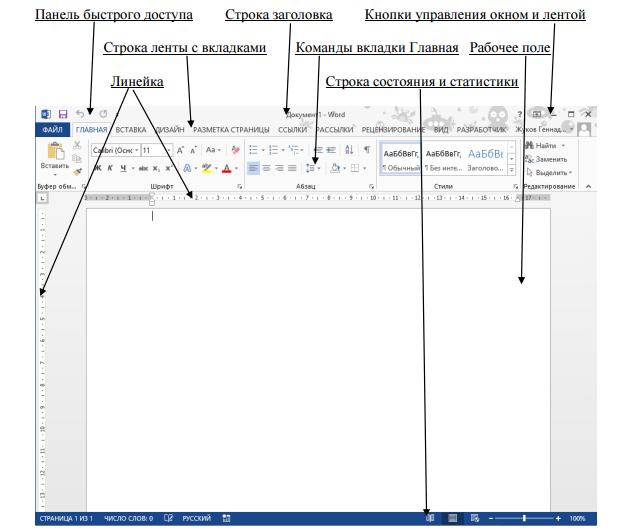This screenshot has height=530, width=637.
Task: Click Заменить replace button
Action: pos(546,159)
